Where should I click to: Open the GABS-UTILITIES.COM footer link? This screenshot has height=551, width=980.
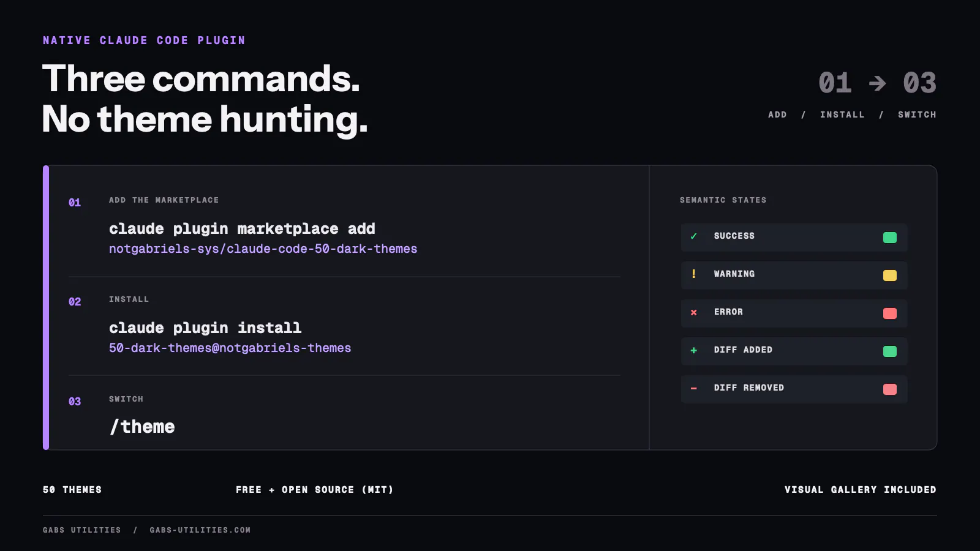click(200, 530)
